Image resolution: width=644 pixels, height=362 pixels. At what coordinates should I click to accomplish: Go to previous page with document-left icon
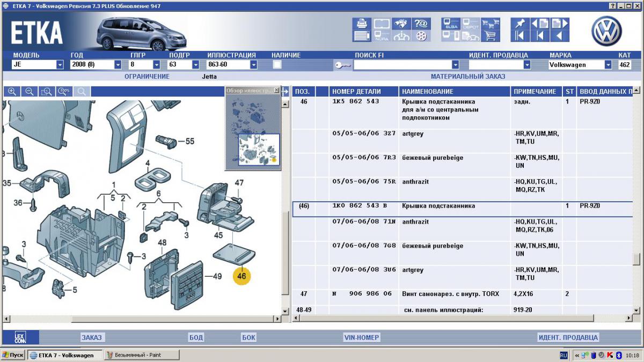pyautogui.click(x=540, y=24)
